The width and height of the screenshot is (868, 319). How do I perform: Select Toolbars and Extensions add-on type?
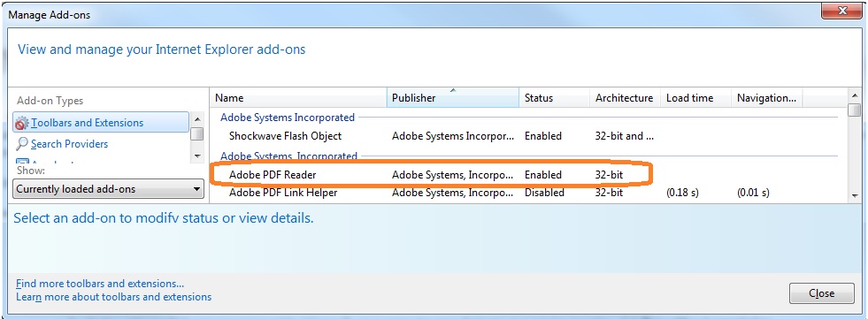pos(101,122)
